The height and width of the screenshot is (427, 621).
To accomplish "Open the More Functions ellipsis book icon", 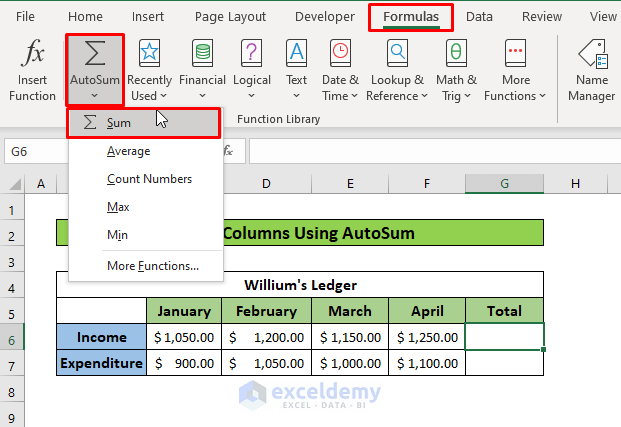I will point(515,53).
